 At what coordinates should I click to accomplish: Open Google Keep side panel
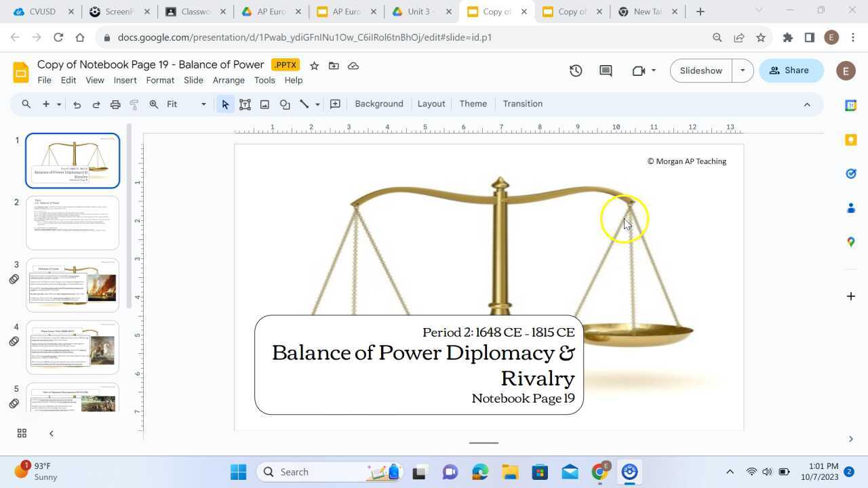[851, 140]
